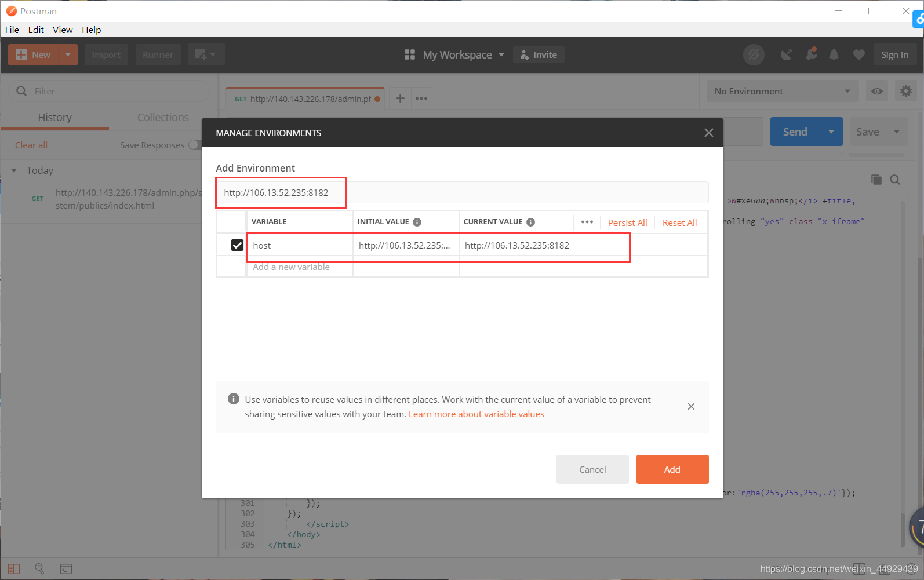Viewport: 924px width, 580px height.
Task: Open Learn more about variable values link
Action: [476, 414]
